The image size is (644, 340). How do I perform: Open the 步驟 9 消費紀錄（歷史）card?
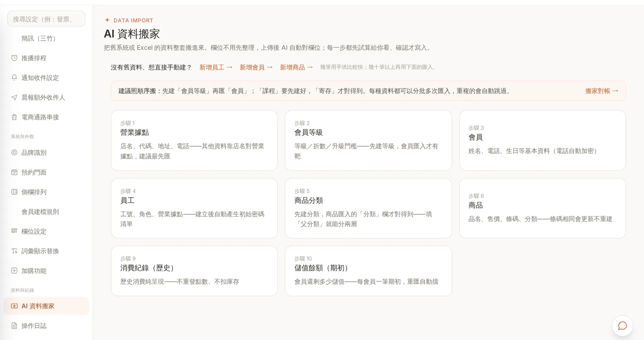tap(194, 271)
